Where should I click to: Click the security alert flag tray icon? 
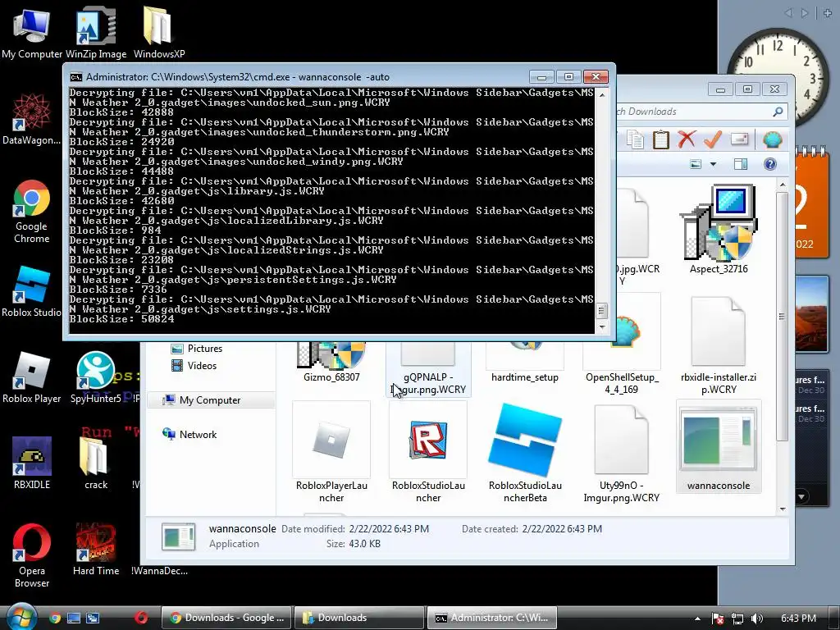718,619
